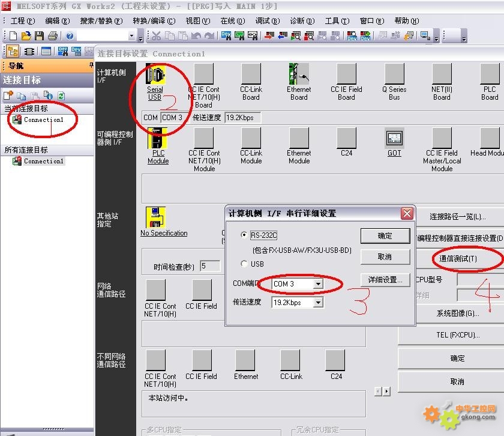Open the 工程(P) menu
This screenshot has height=436, width=504.
(23, 21)
